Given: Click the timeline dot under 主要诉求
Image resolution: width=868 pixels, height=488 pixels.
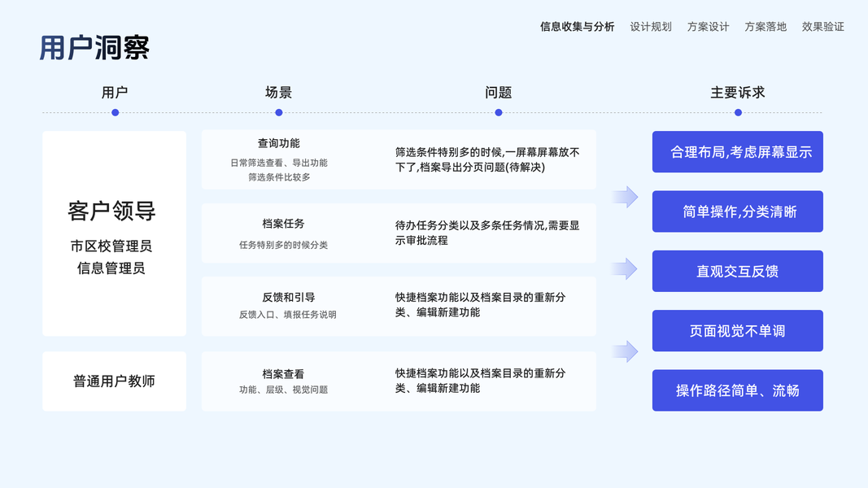Looking at the screenshot, I should point(738,112).
